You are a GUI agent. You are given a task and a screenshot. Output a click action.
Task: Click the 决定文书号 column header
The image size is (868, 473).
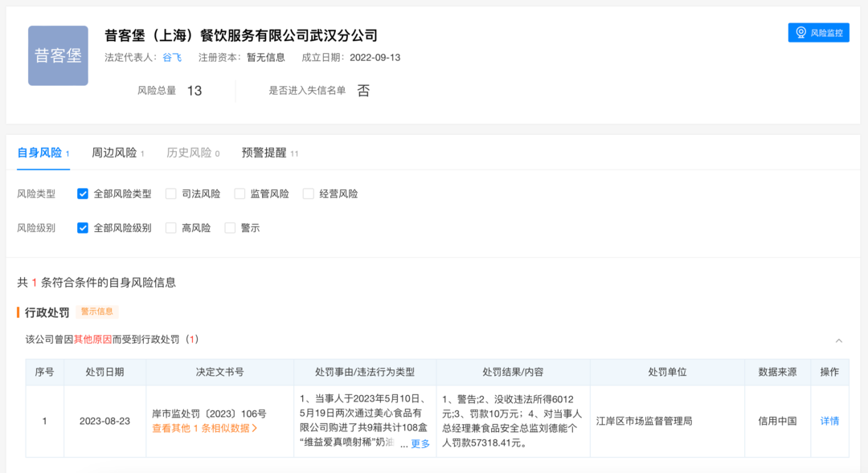[219, 373]
